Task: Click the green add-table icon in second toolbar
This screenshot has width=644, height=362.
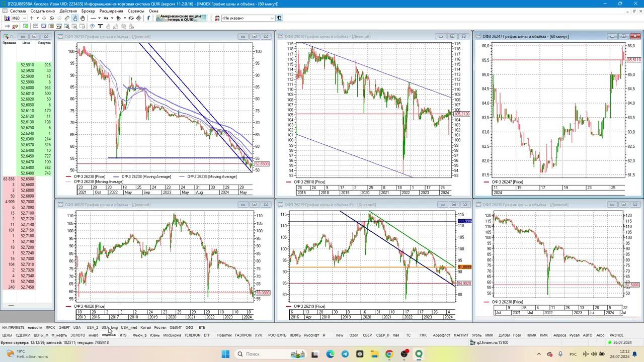Action: point(26,26)
